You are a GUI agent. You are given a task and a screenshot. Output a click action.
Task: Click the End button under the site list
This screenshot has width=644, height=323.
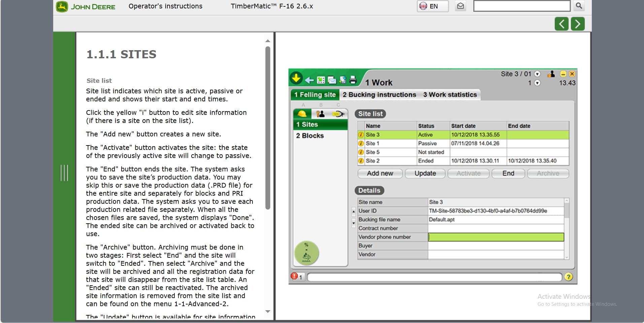508,173
